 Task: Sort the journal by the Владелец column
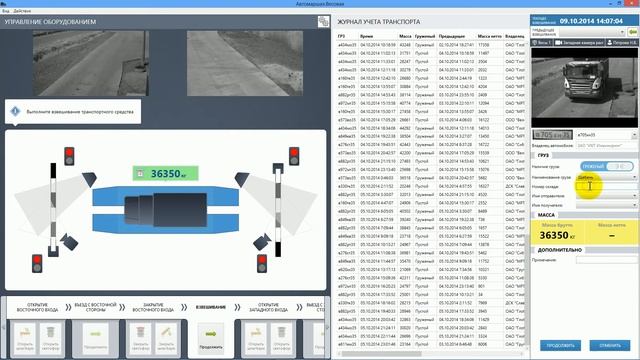515,36
